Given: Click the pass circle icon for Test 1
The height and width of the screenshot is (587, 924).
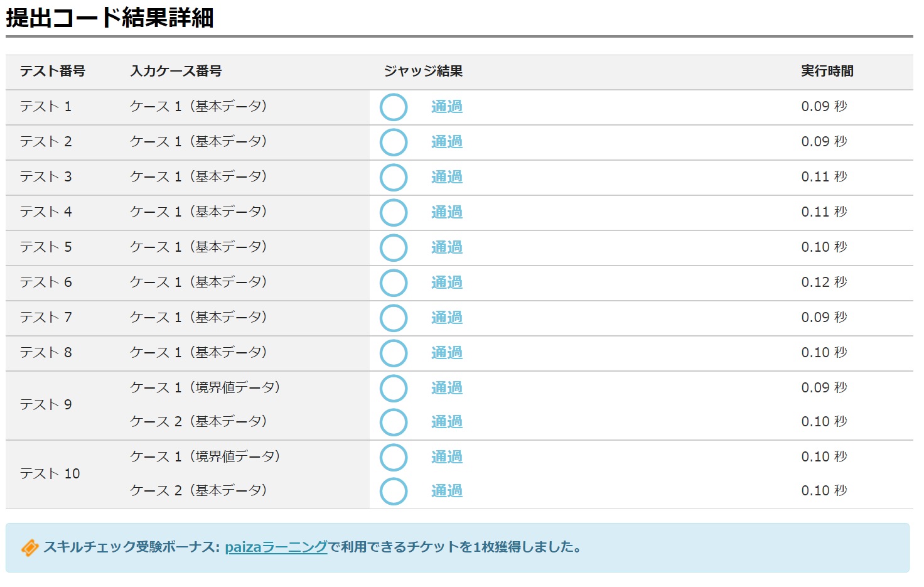Looking at the screenshot, I should tap(394, 107).
